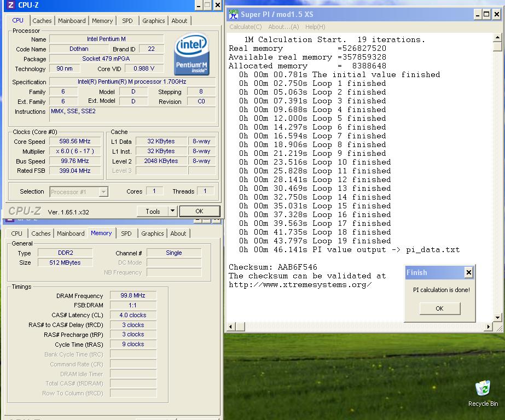Click the Super PI scroll down arrow
The width and height of the screenshot is (505, 420).
(497, 317)
